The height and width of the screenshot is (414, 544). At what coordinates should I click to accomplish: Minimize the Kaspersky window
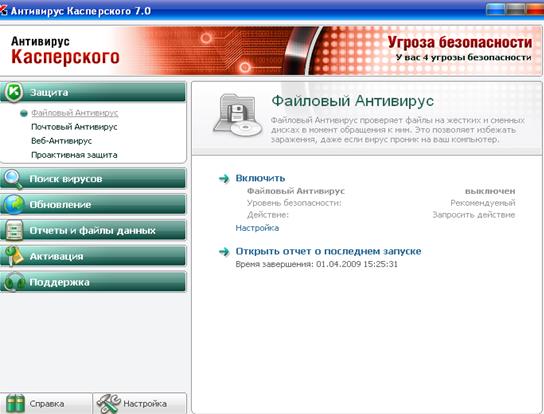tap(495, 10)
